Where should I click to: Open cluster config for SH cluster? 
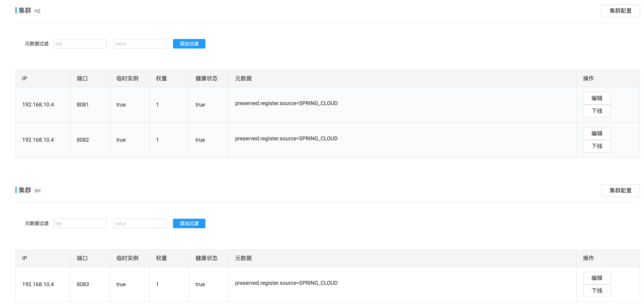pos(620,191)
